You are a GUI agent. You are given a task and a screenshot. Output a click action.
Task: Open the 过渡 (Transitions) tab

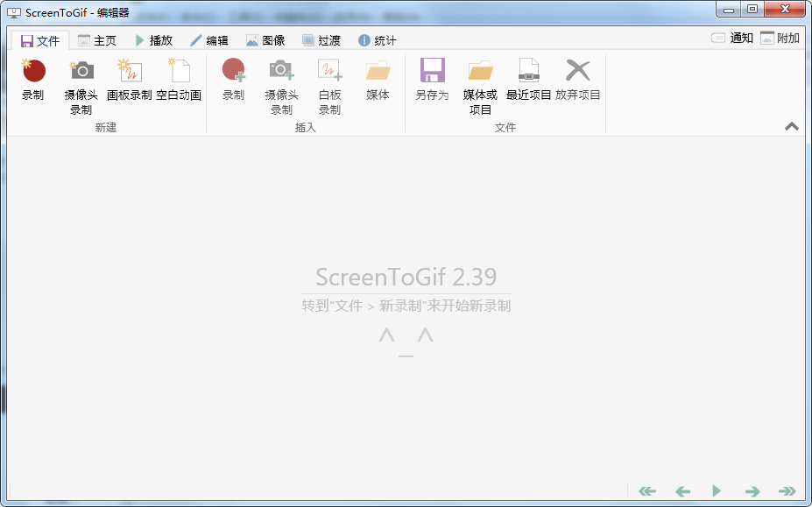pos(321,40)
